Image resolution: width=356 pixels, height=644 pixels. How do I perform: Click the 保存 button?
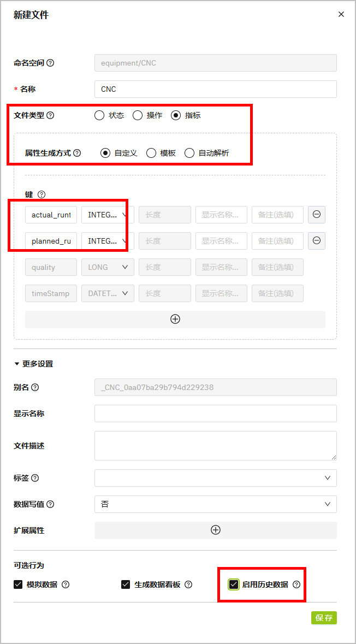pos(324,618)
